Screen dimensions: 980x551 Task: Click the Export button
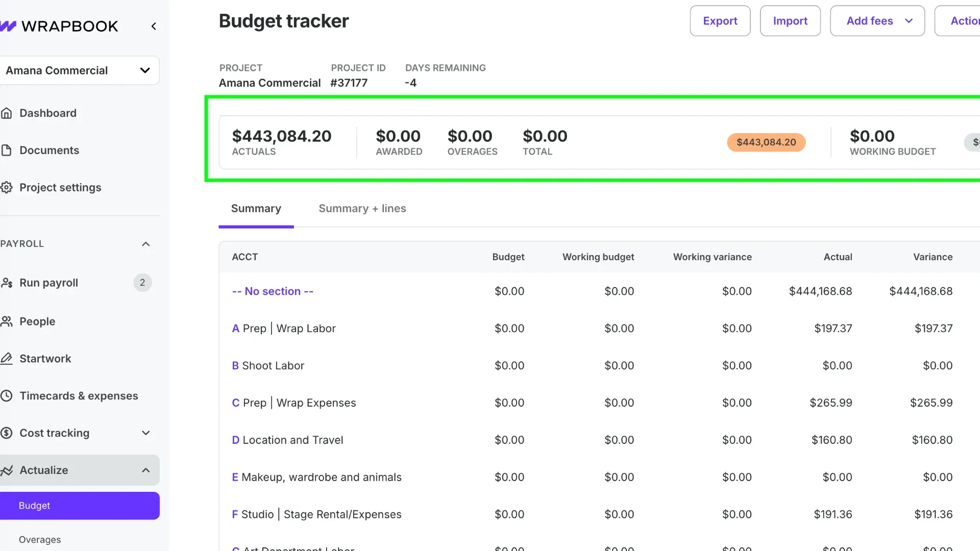click(720, 21)
